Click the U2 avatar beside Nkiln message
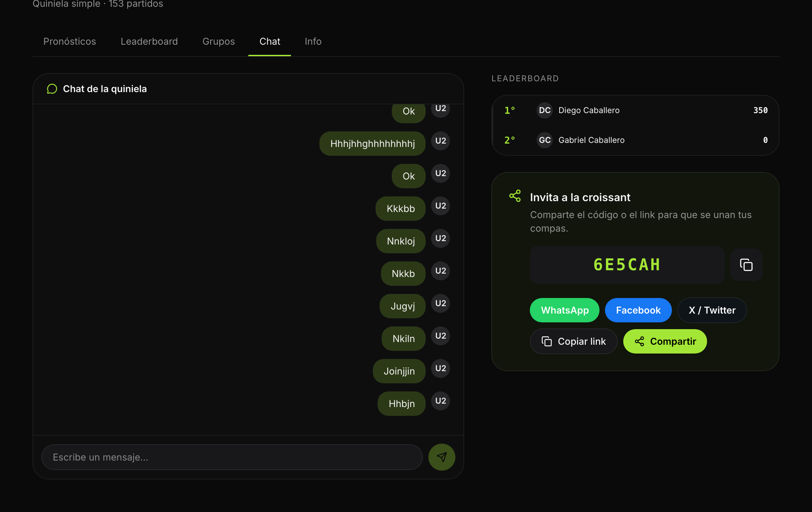Screen dimensions: 812x512 (441, 336)
